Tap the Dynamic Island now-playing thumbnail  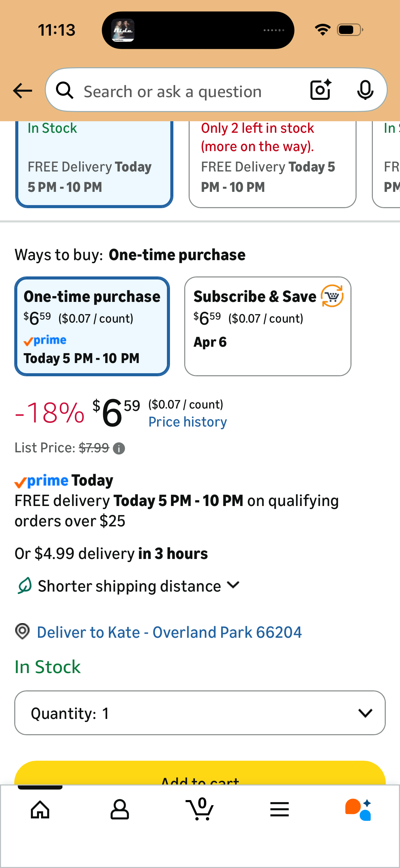click(123, 30)
